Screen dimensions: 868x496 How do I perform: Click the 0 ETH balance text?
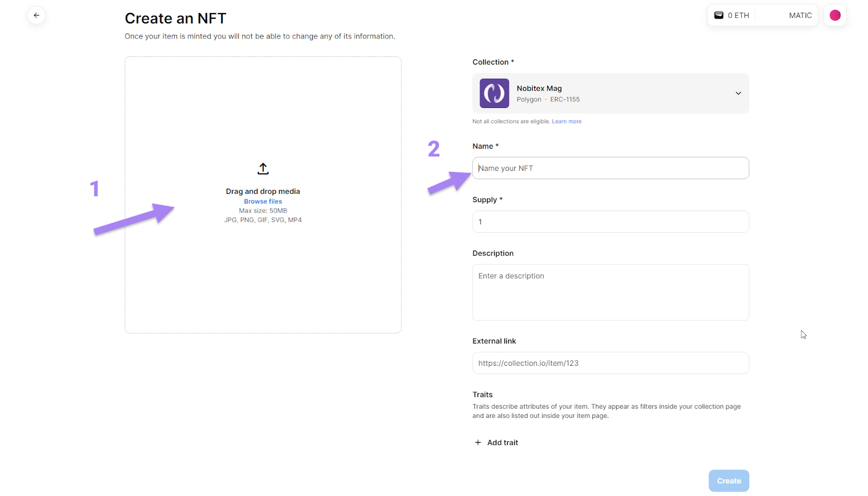(738, 15)
